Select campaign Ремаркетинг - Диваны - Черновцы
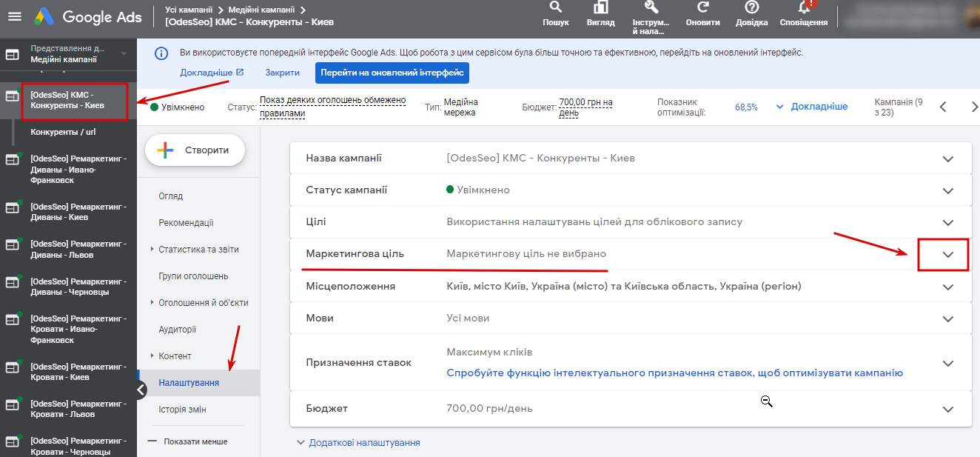Screen dimensions: 980x457 tap(78, 287)
